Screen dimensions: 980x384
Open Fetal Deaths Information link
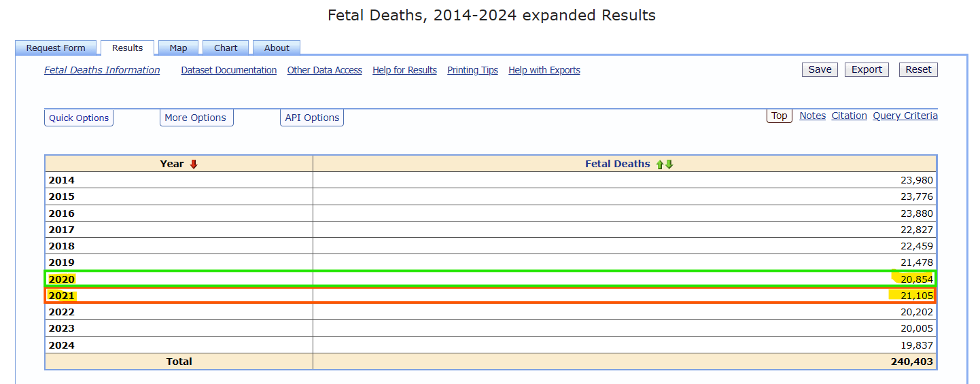click(x=102, y=70)
